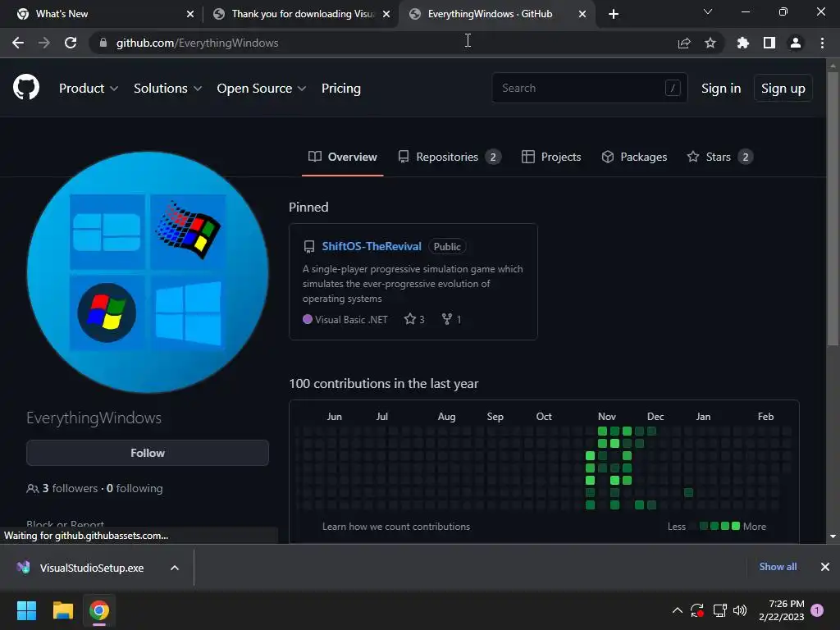Expand the Product dropdown menu

coord(89,88)
